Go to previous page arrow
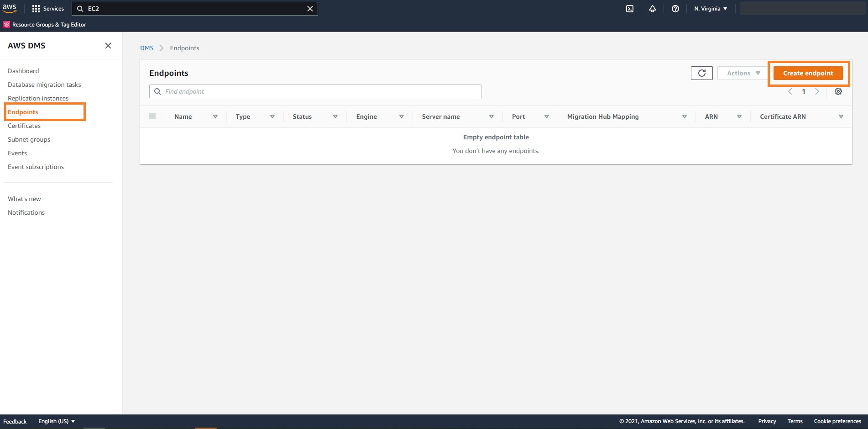The height and width of the screenshot is (429, 868). point(790,91)
